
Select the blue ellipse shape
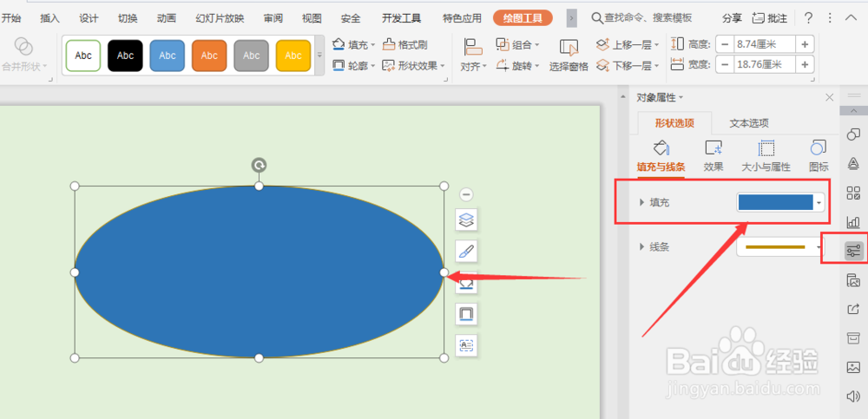259,272
